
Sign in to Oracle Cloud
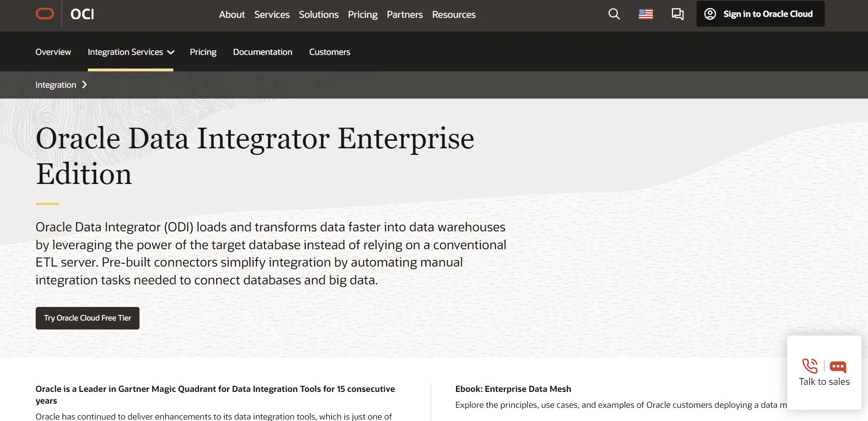point(760,14)
